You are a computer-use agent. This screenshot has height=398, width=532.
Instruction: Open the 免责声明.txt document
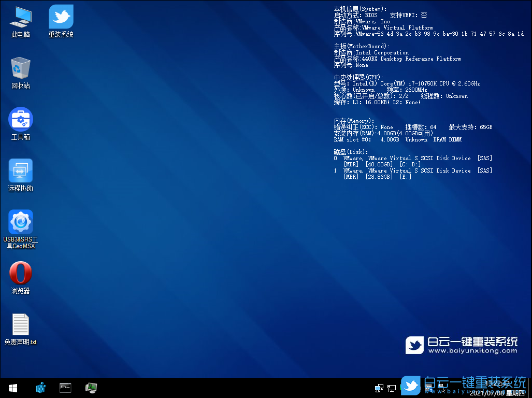click(x=20, y=324)
